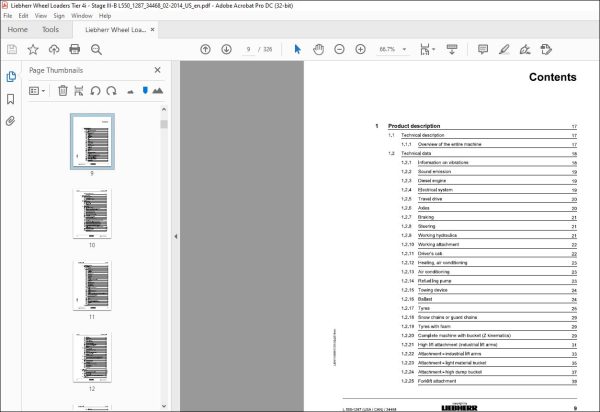Click the Print pages icon in thumbnails toolbar

point(79,91)
